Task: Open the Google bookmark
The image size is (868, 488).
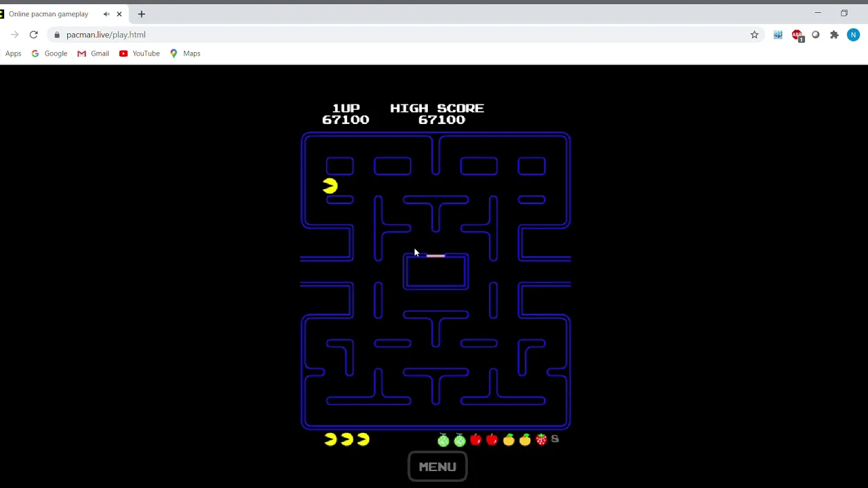Action: point(49,54)
